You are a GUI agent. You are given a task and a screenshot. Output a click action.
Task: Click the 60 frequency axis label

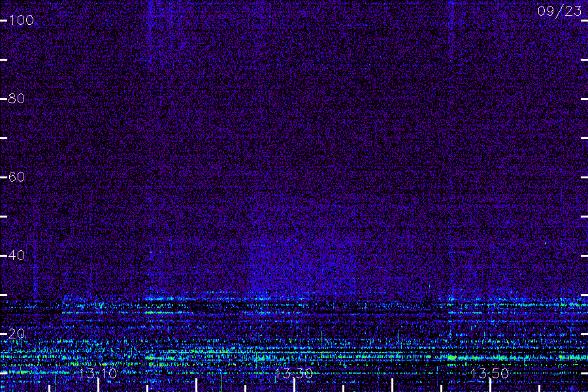(x=16, y=176)
